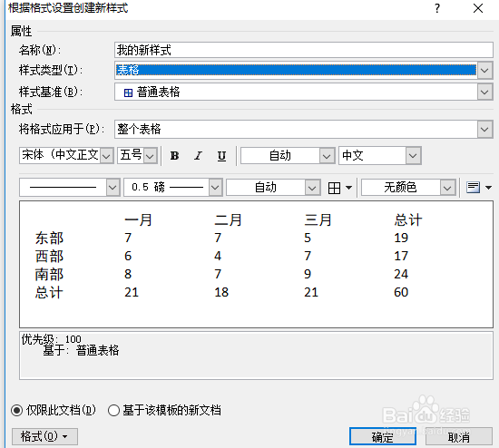Viewport: 499px width, 448px height.
Task: Open the language 中文 dropdown
Action: 413,156
